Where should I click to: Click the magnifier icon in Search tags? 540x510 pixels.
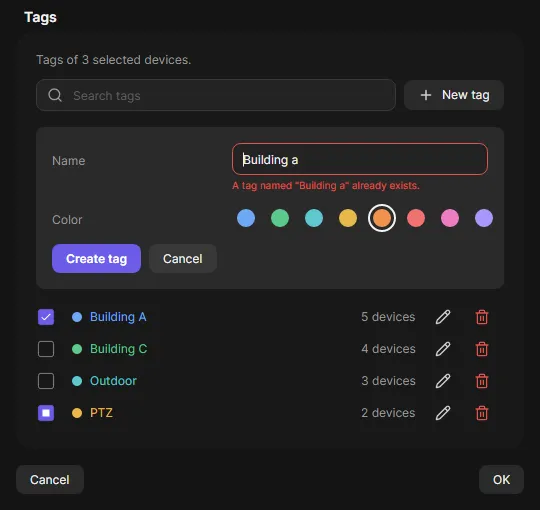(x=55, y=95)
